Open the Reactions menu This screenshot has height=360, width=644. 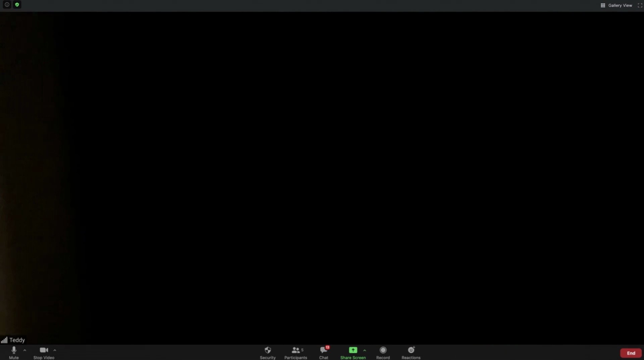(x=411, y=353)
